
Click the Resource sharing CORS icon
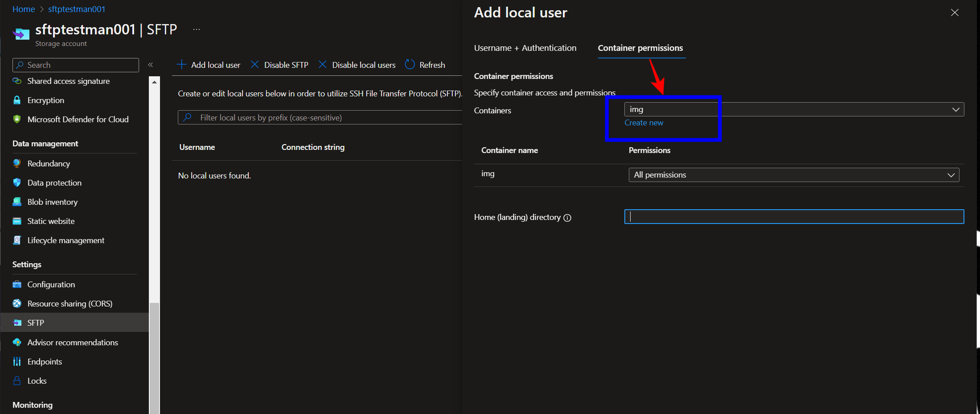pos(17,303)
